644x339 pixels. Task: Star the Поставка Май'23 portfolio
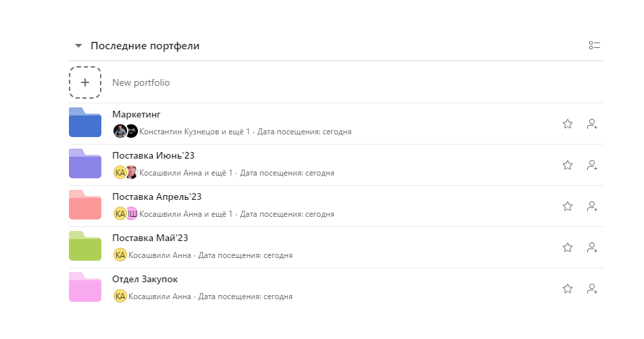(568, 247)
